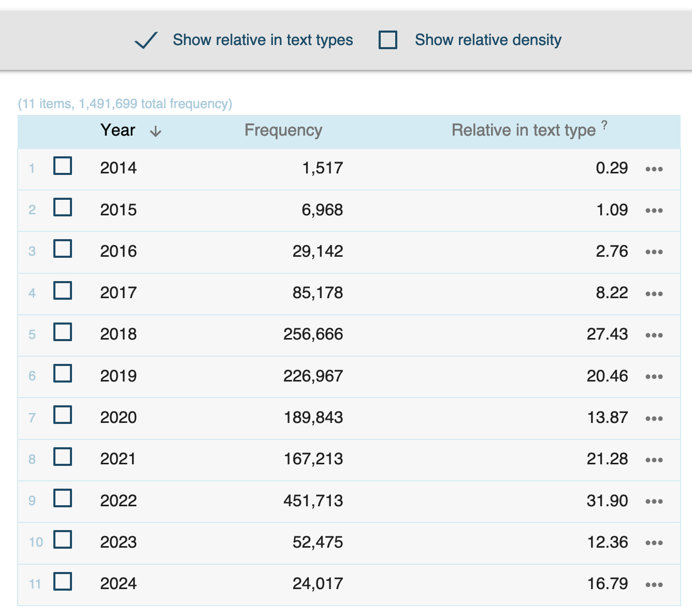The image size is (692, 616).
Task: Open more options for the 2020 row
Action: tap(654, 418)
